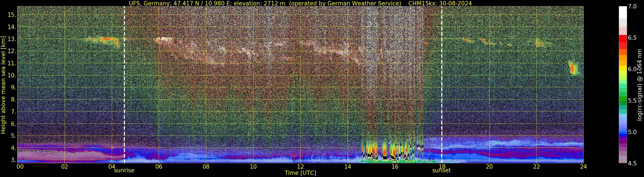
Task: Click the height axis tick '3.'
Action: [13, 160]
